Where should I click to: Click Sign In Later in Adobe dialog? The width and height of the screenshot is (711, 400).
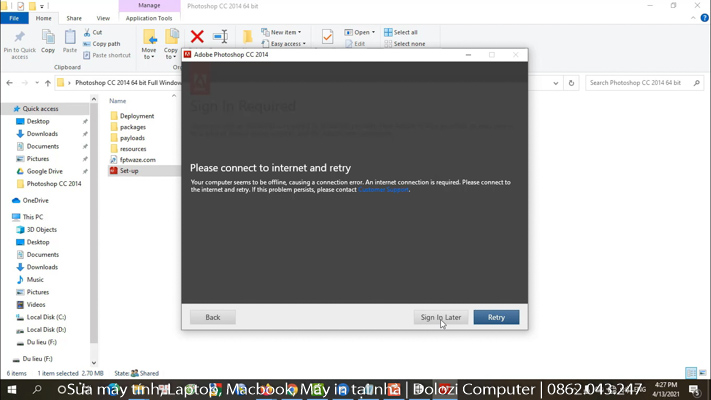[440, 317]
